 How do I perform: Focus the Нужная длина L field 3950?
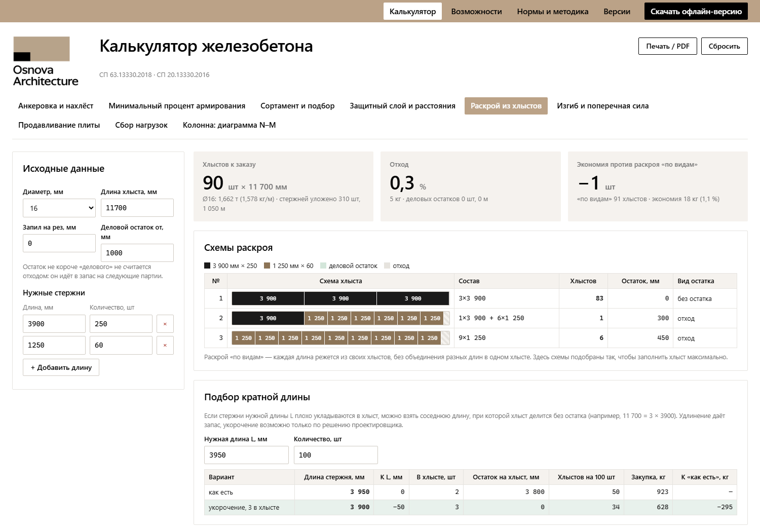246,455
